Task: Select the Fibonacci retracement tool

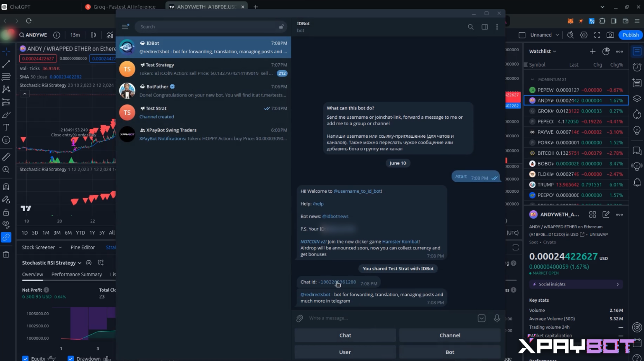Action: coord(6,77)
